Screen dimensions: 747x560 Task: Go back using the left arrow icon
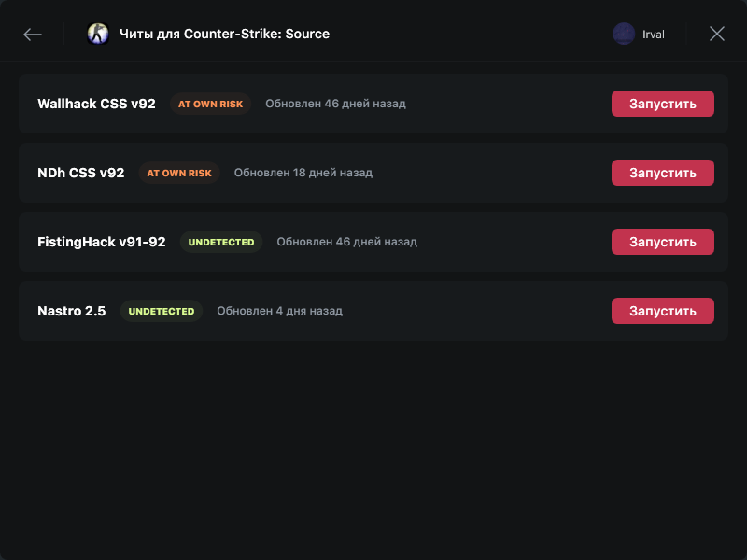click(33, 35)
